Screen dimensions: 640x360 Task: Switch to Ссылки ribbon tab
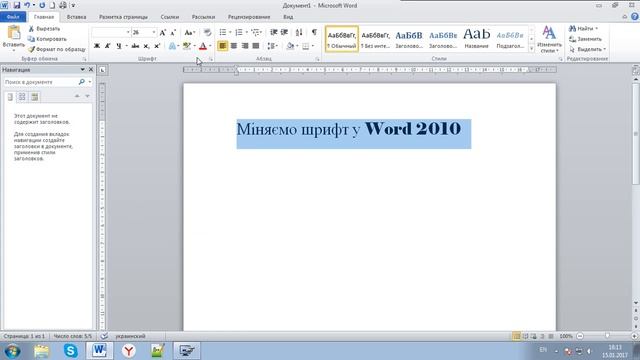click(169, 17)
